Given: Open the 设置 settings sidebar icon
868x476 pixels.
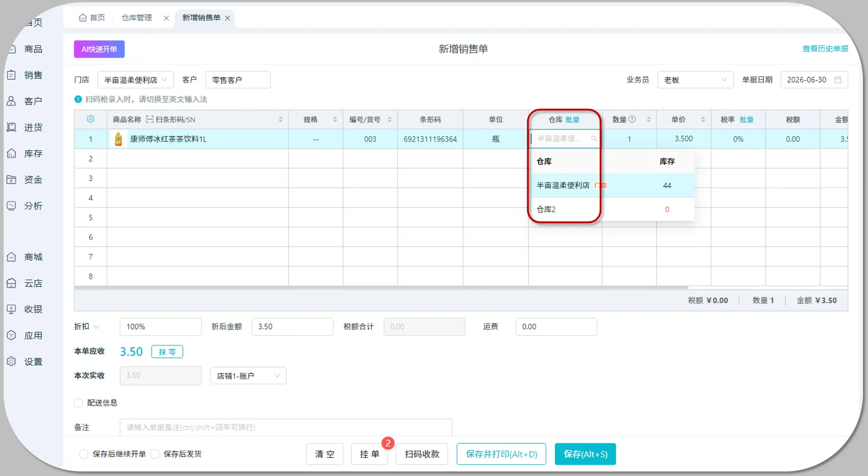Looking at the screenshot, I should click(11, 362).
